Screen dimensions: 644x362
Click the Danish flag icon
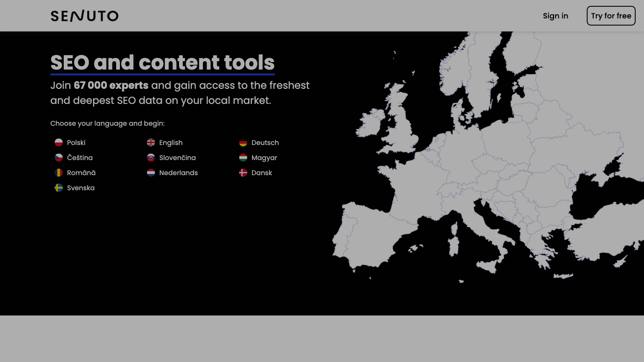coord(243,173)
